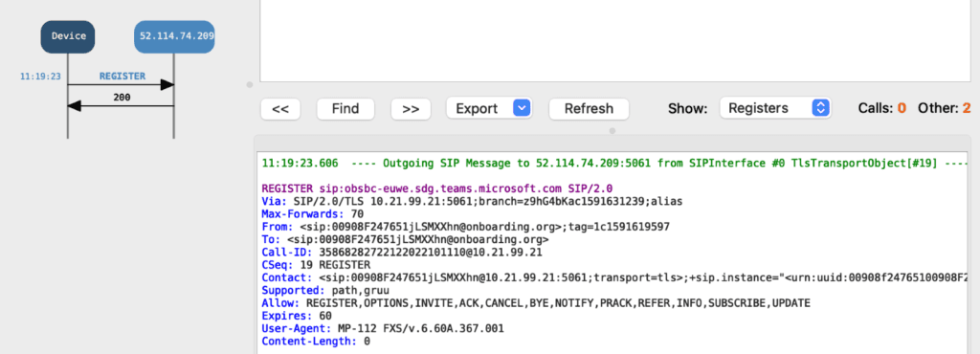Select the 52.114.74.209 endpoint node
The height and width of the screenshot is (354, 980).
(174, 36)
